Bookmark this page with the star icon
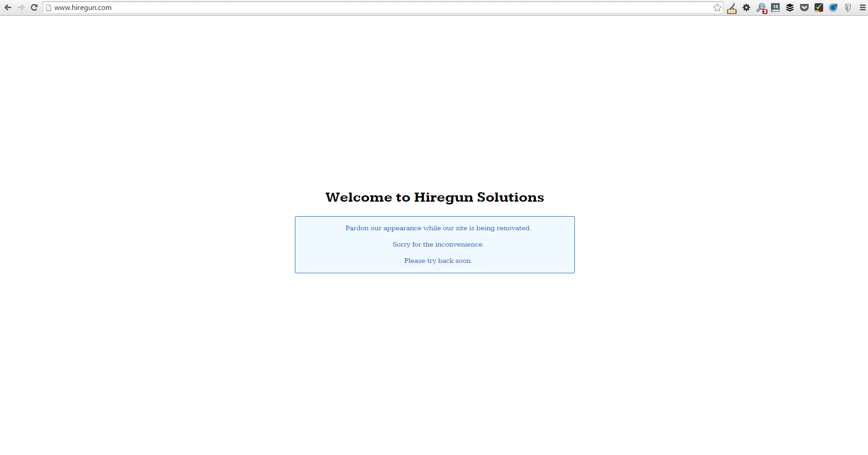Screen dimensions: 868x455 coord(717,8)
